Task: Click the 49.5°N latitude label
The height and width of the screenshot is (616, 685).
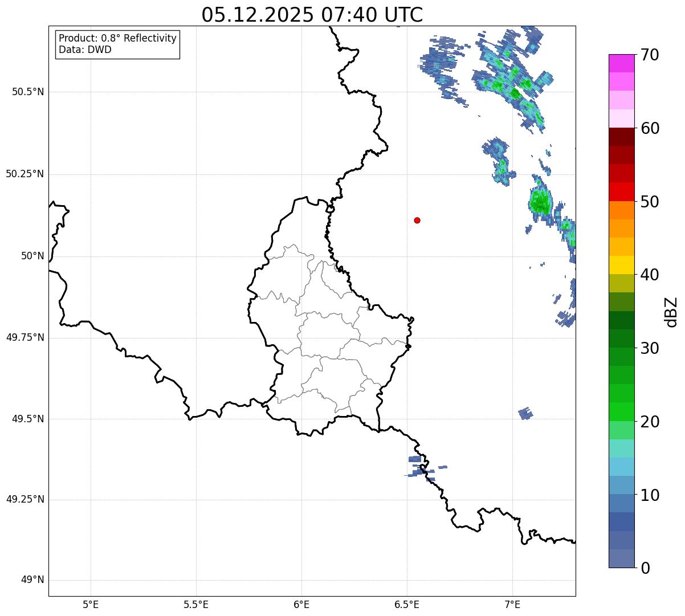Action: coord(28,419)
